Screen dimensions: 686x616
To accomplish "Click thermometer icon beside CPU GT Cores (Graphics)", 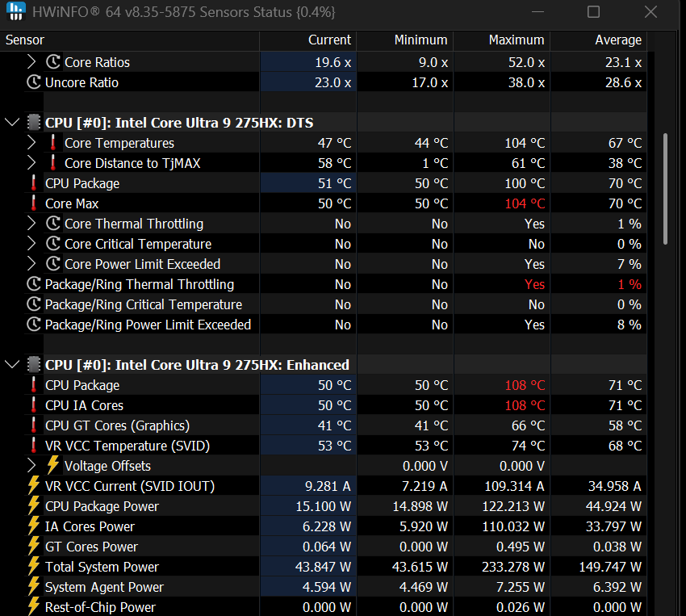I will [34, 425].
